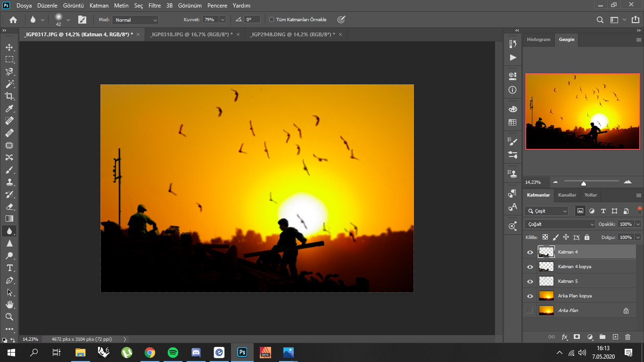Switch to the _IGP0310.JPG document tab

[x=191, y=34]
